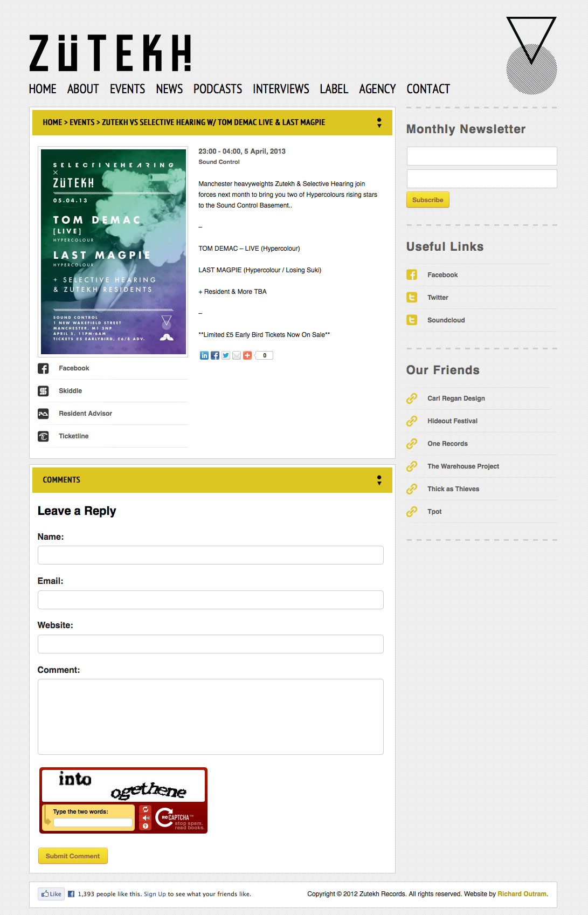Share event via Facebook share icon
Viewport: 588px width, 915px height.
pos(215,355)
